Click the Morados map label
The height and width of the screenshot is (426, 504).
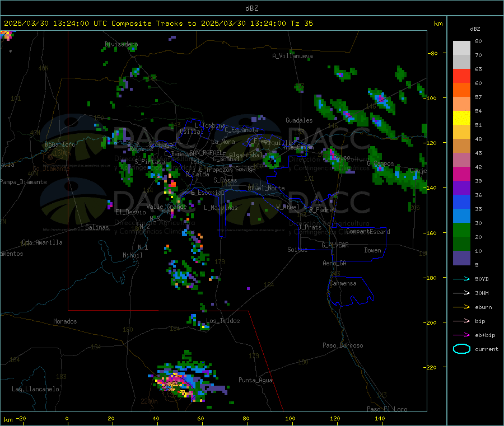coord(65,321)
